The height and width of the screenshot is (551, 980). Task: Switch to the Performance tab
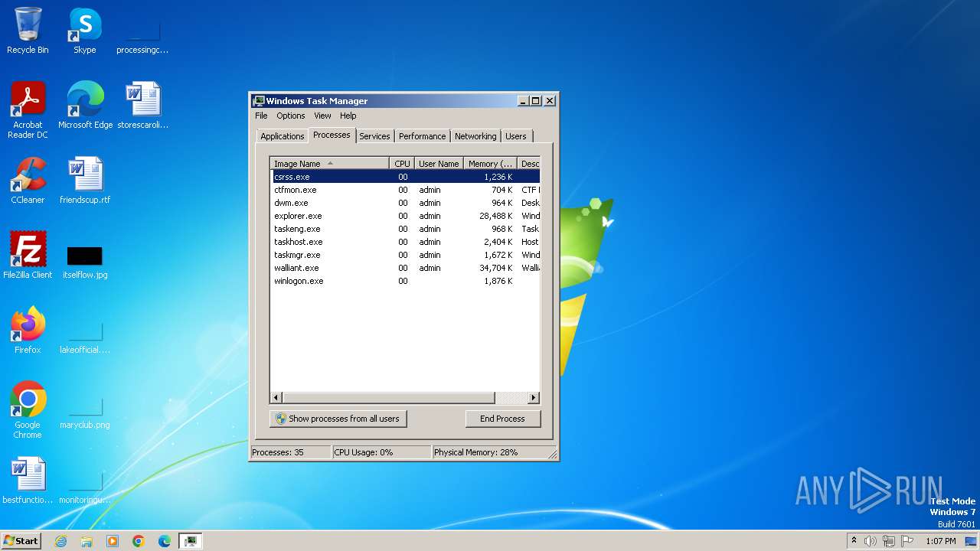coord(422,136)
